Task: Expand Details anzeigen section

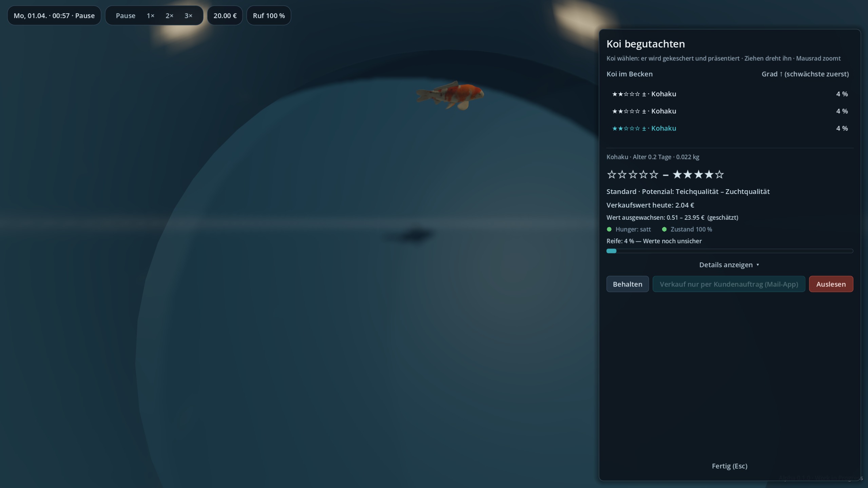Action: [729, 265]
